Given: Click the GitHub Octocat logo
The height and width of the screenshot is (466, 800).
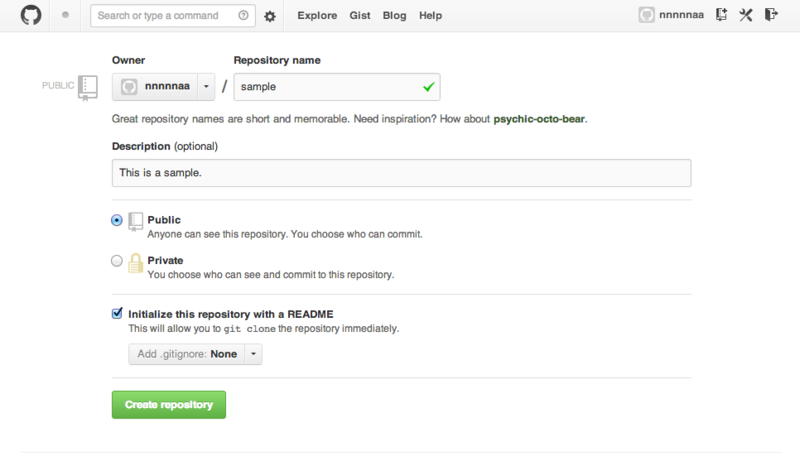Looking at the screenshot, I should [31, 16].
